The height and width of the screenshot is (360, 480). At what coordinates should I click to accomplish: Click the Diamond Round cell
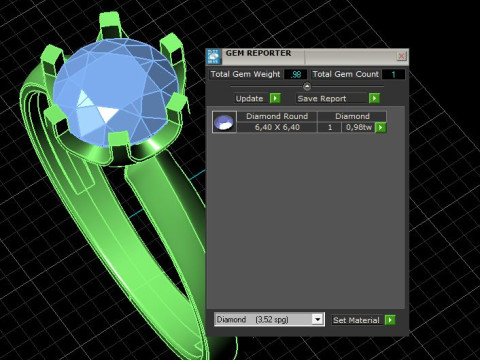point(277,116)
